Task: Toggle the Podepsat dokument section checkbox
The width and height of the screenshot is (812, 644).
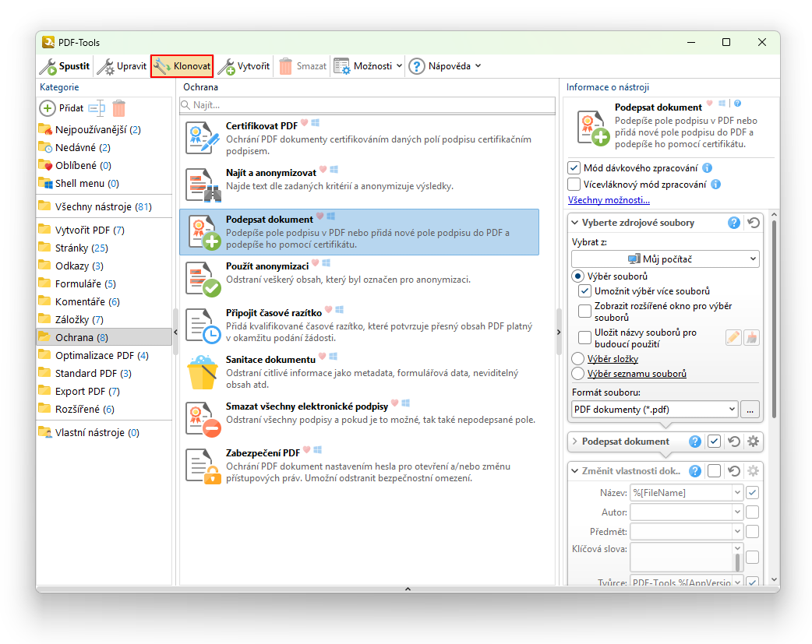Action: click(714, 442)
